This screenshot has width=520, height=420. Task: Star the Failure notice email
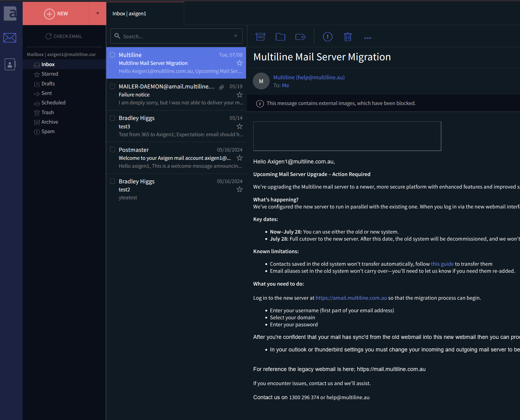point(240,95)
